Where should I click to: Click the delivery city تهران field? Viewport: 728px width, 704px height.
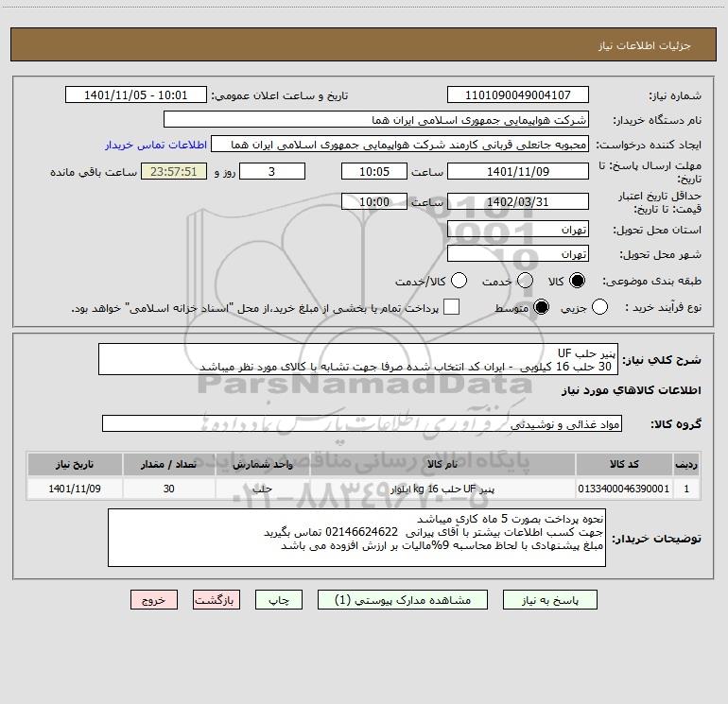[518, 254]
